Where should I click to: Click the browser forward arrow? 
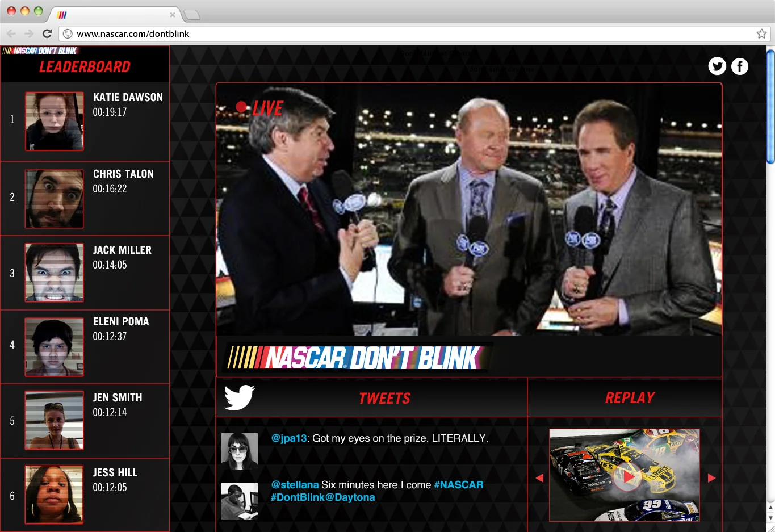coord(29,33)
